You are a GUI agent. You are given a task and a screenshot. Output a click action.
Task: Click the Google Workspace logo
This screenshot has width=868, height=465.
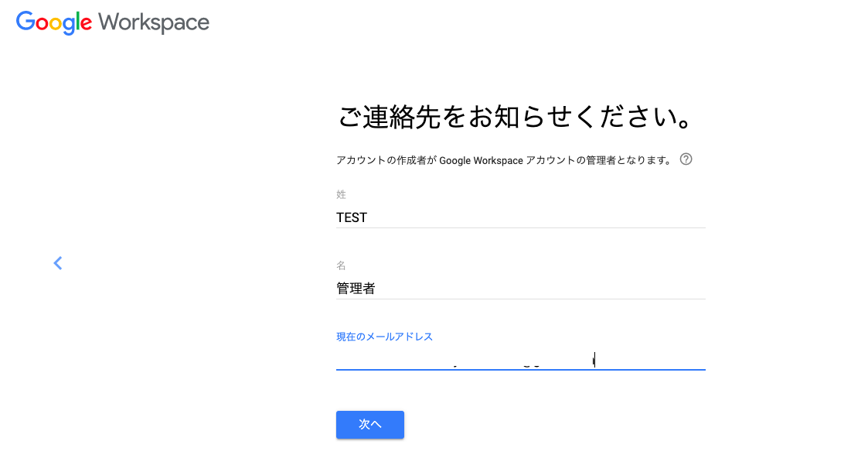coord(113,22)
